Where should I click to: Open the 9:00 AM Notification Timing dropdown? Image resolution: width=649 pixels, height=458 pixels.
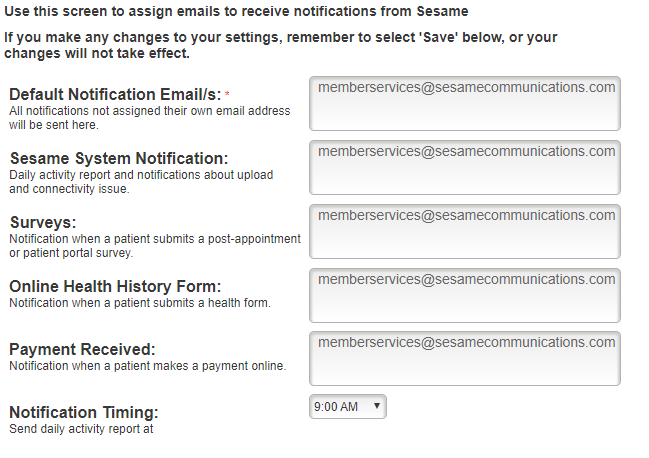click(x=348, y=407)
